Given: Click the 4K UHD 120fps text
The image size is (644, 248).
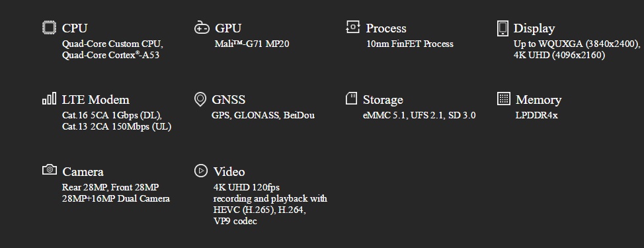Looking at the screenshot, I should pyautogui.click(x=247, y=187).
